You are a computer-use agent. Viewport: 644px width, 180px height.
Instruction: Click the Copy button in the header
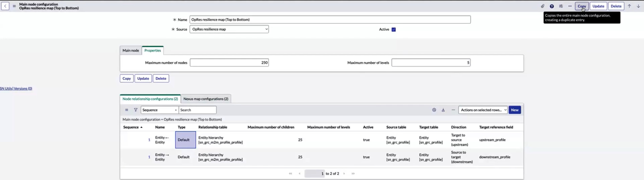click(582, 6)
